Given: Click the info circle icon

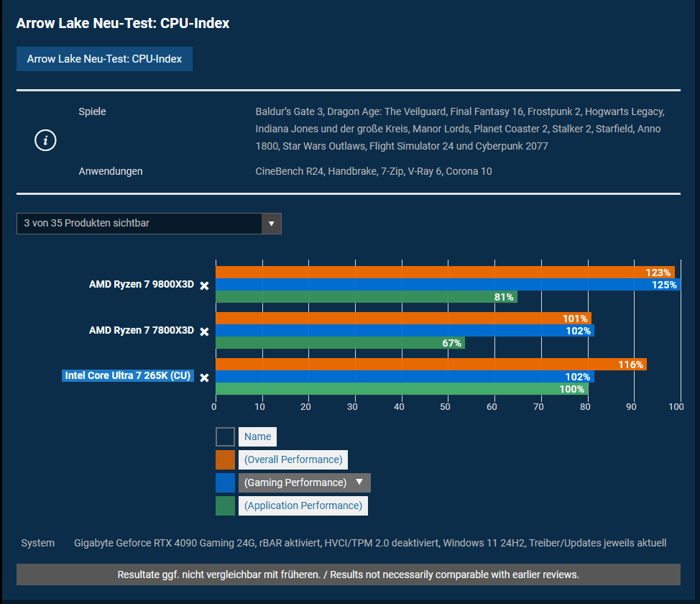Looking at the screenshot, I should click(45, 140).
